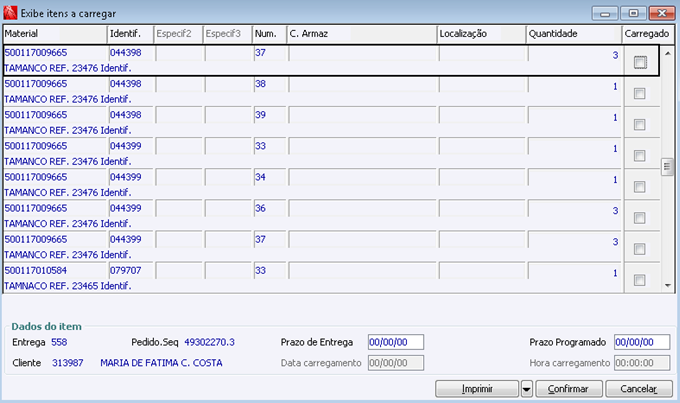Check Carregado box for 044399 Num. 36 row
The image size is (680, 403).
[639, 218]
